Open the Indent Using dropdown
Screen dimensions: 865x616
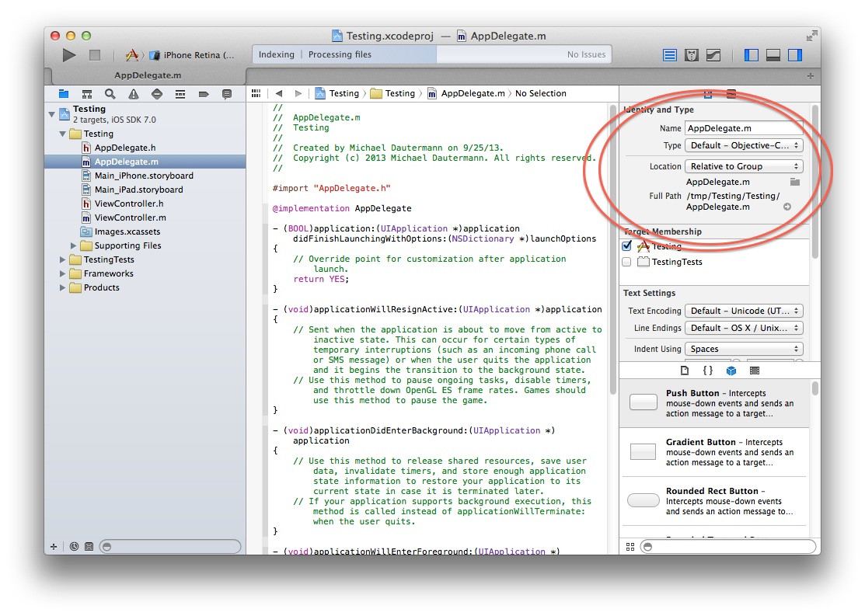(744, 349)
